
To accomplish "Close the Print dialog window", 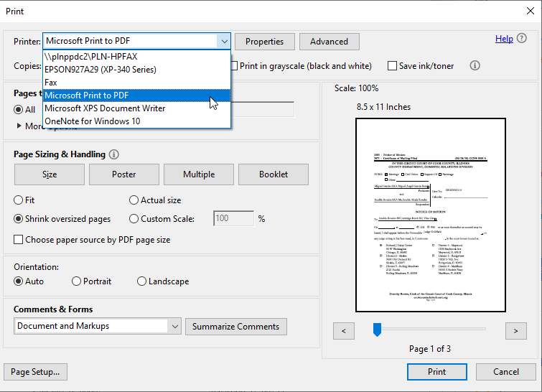I will pos(528,11).
